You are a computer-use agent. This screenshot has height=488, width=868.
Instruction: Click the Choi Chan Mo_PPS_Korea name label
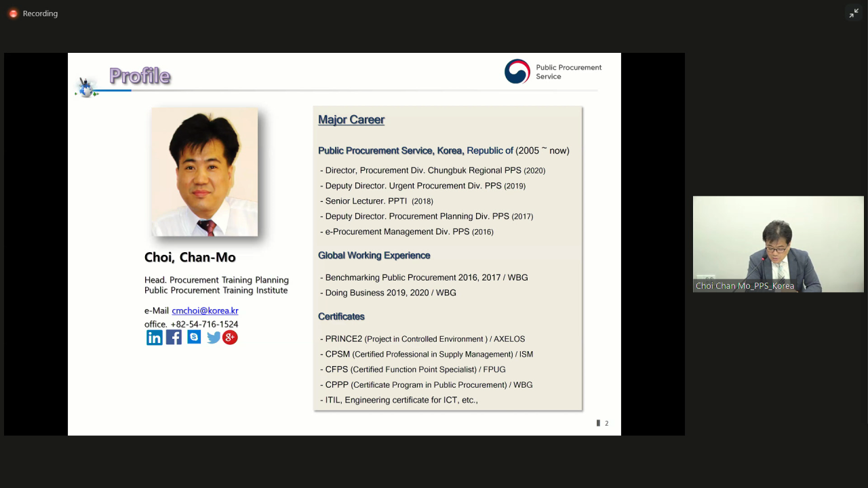745,286
